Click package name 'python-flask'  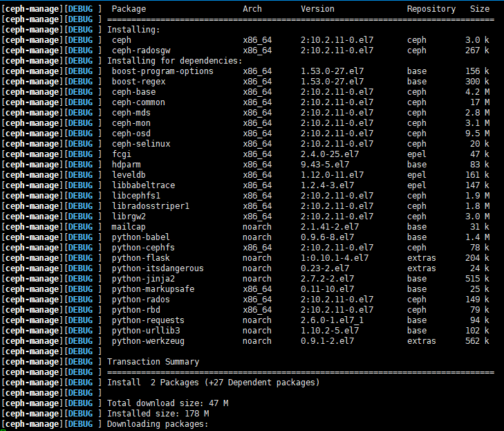point(141,258)
